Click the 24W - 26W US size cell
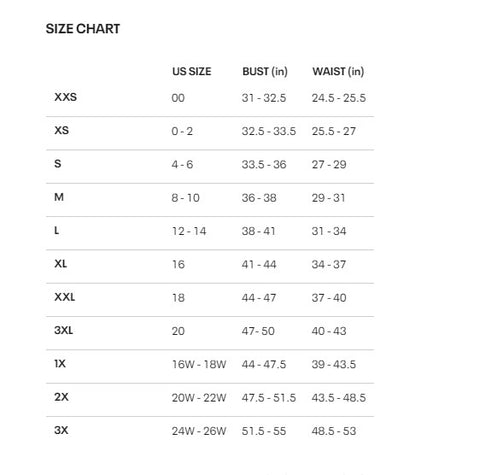 [199, 431]
